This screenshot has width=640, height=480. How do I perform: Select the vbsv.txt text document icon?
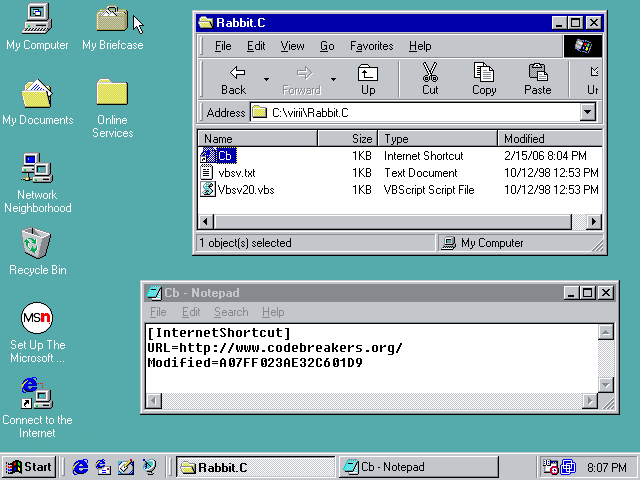(x=207, y=173)
